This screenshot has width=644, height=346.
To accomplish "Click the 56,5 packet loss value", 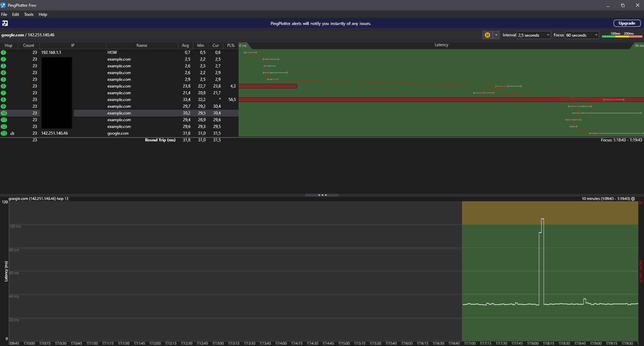I will (232, 100).
